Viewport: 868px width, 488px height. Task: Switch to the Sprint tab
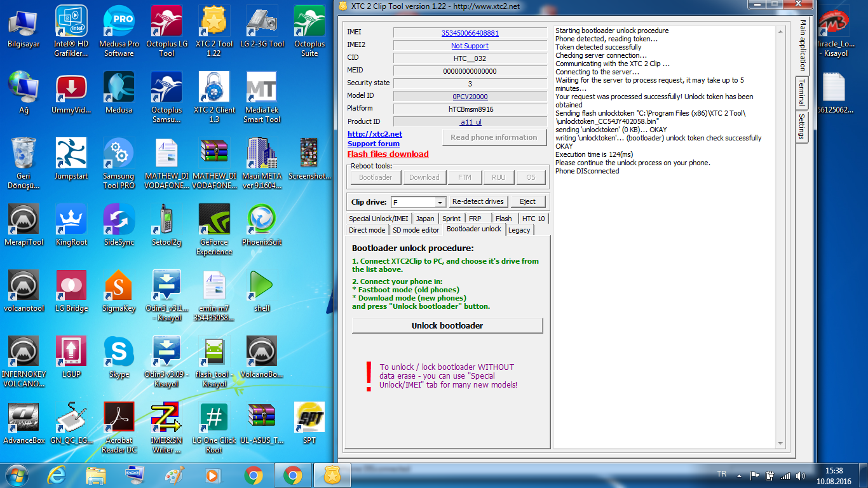(x=452, y=218)
